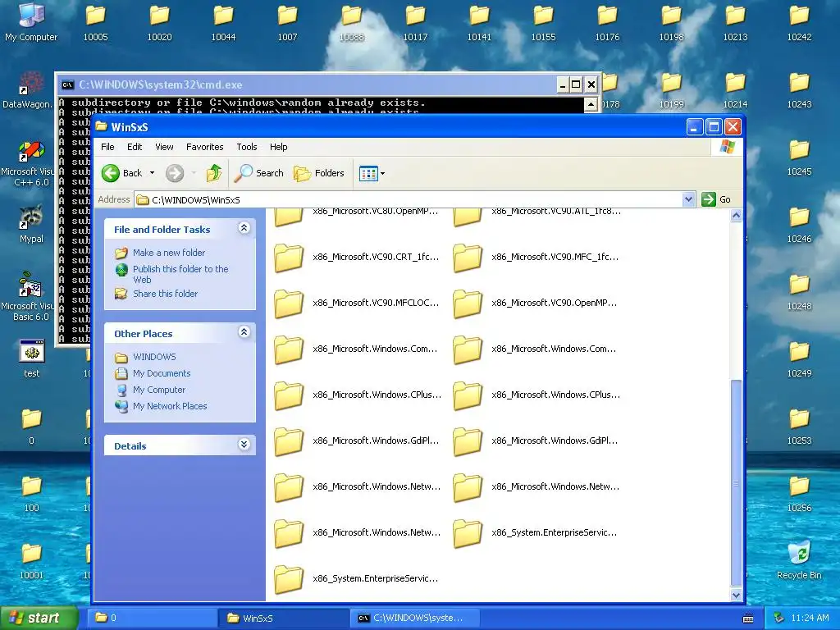Expand the address bar dropdown arrow

tap(689, 200)
